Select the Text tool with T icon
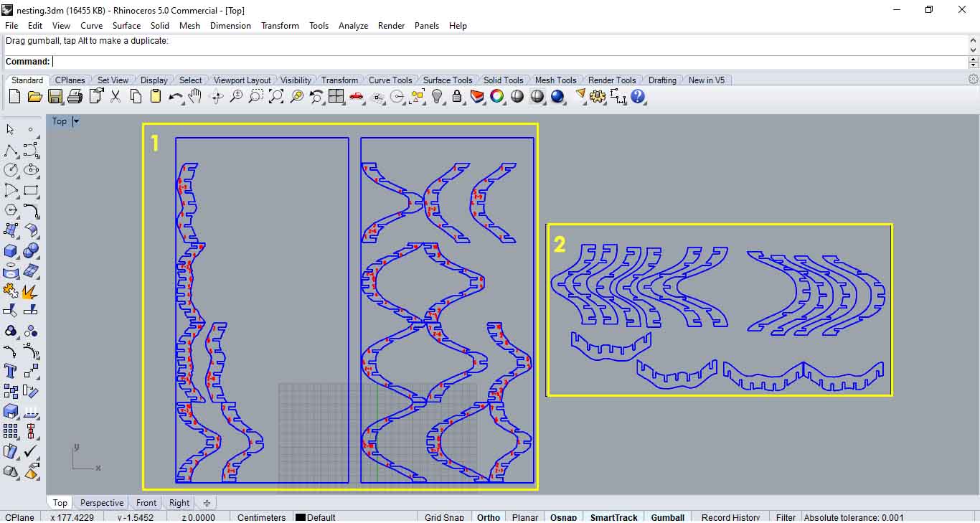 11,371
